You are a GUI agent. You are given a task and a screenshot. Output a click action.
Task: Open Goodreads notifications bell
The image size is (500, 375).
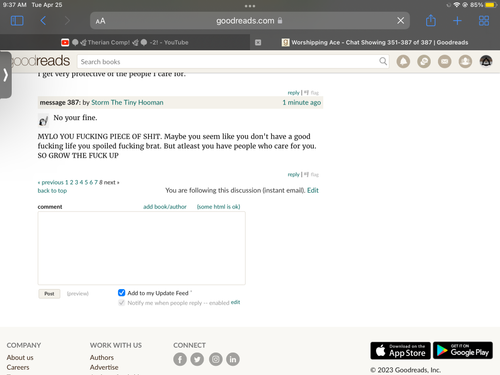click(403, 61)
